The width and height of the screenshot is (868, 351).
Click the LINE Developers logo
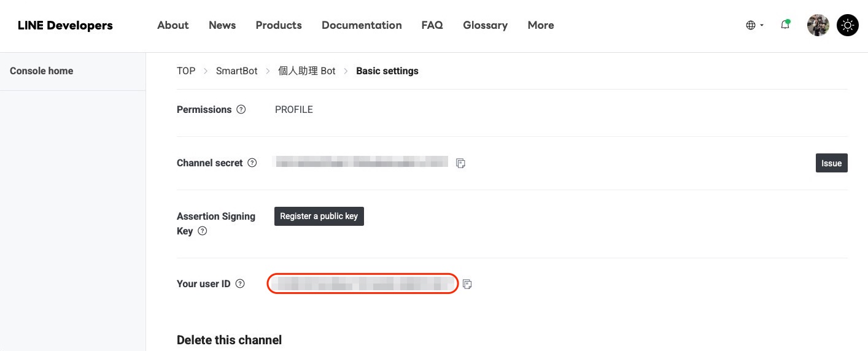pos(65,25)
